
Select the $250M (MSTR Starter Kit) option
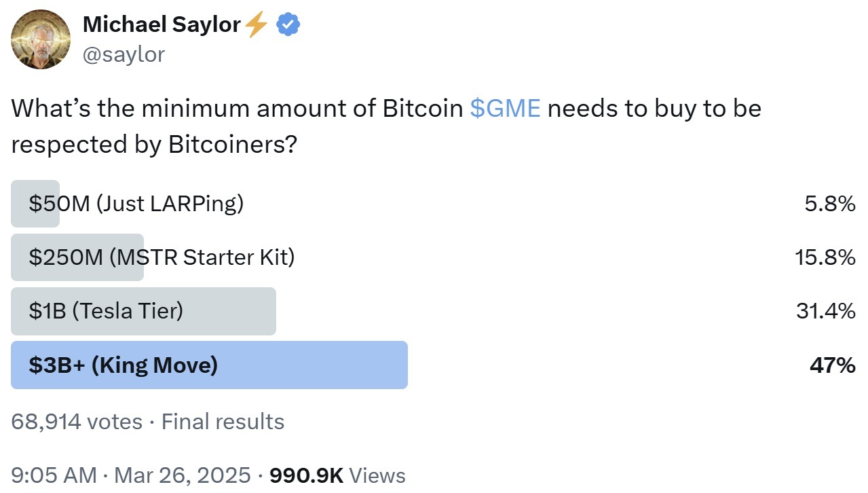click(x=162, y=257)
